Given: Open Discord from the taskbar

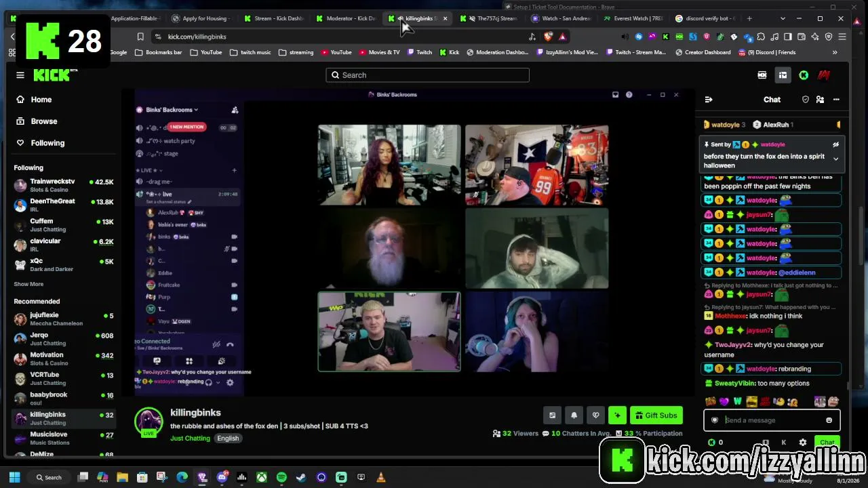Looking at the screenshot, I should [222, 477].
